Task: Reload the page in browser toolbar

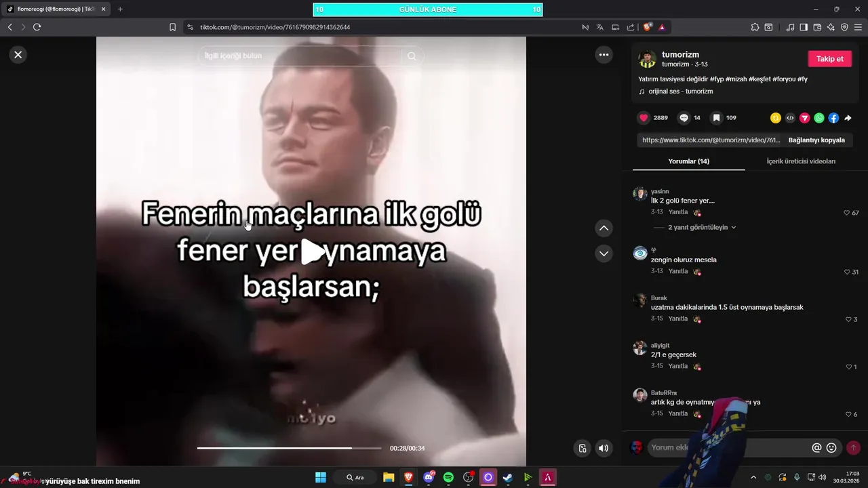Action: tap(37, 27)
